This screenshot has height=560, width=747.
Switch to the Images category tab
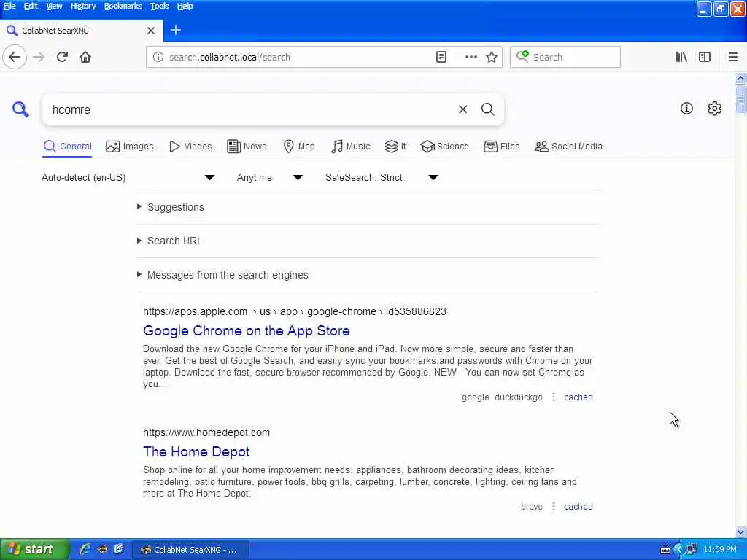point(130,146)
